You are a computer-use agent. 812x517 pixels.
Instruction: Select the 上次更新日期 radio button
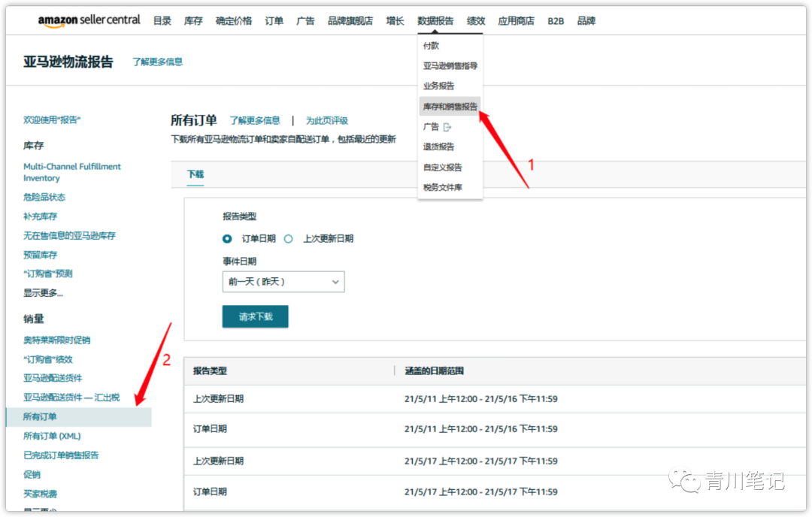pyautogui.click(x=289, y=238)
